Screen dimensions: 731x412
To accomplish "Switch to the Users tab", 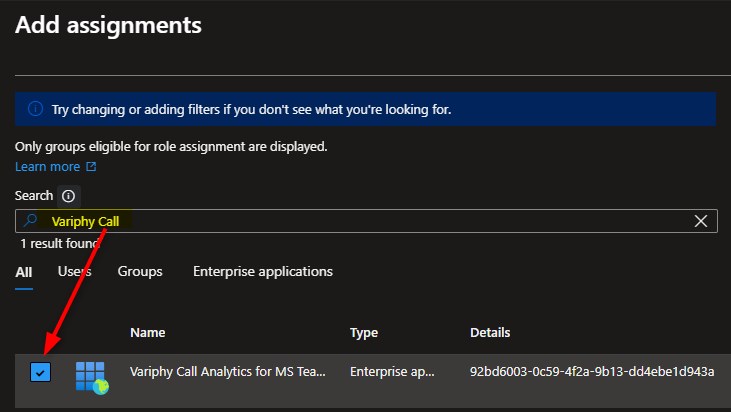I will (x=75, y=271).
